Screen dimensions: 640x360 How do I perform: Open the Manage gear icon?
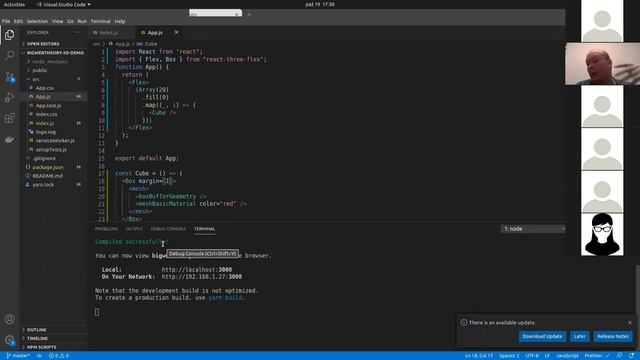coord(9,340)
